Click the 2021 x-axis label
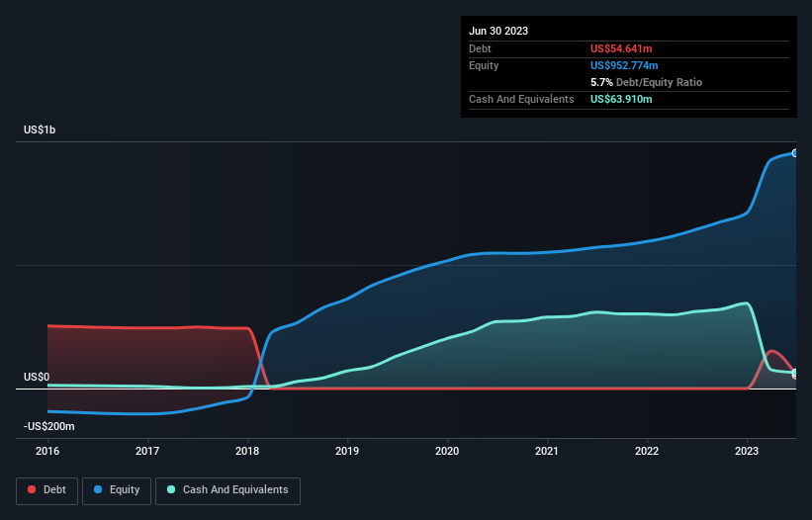The image size is (812, 520). [547, 451]
